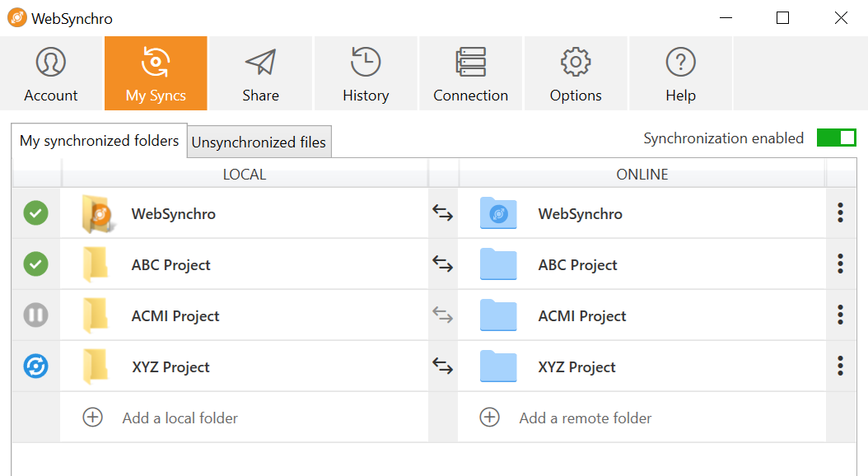This screenshot has height=476, width=868.
Task: Click the local WebSynchro folder icon
Action: (99, 213)
